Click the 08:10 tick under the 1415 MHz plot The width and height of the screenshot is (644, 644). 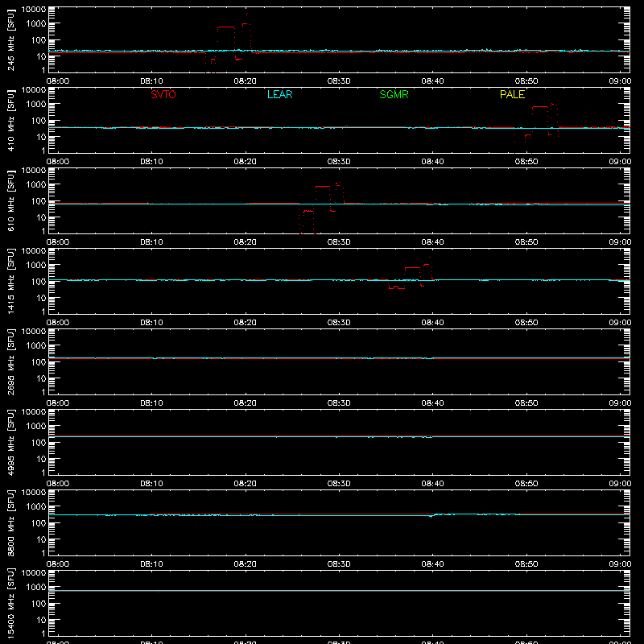[x=151, y=323]
